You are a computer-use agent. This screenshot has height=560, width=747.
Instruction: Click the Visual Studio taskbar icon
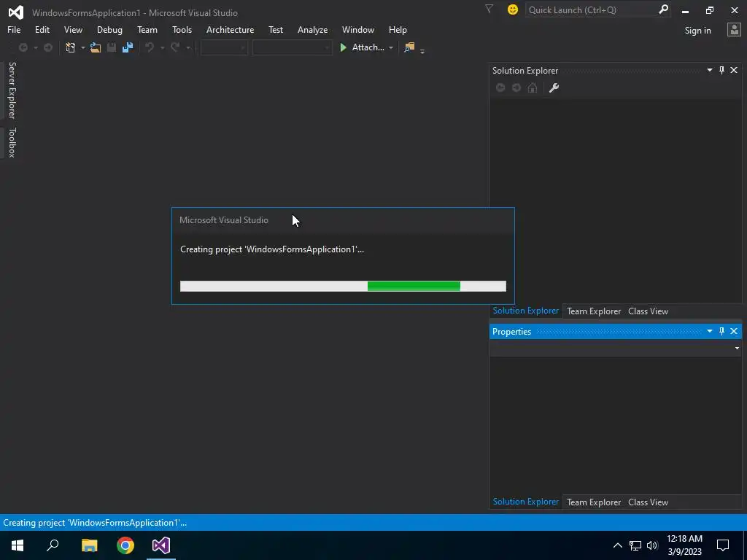pyautogui.click(x=161, y=545)
